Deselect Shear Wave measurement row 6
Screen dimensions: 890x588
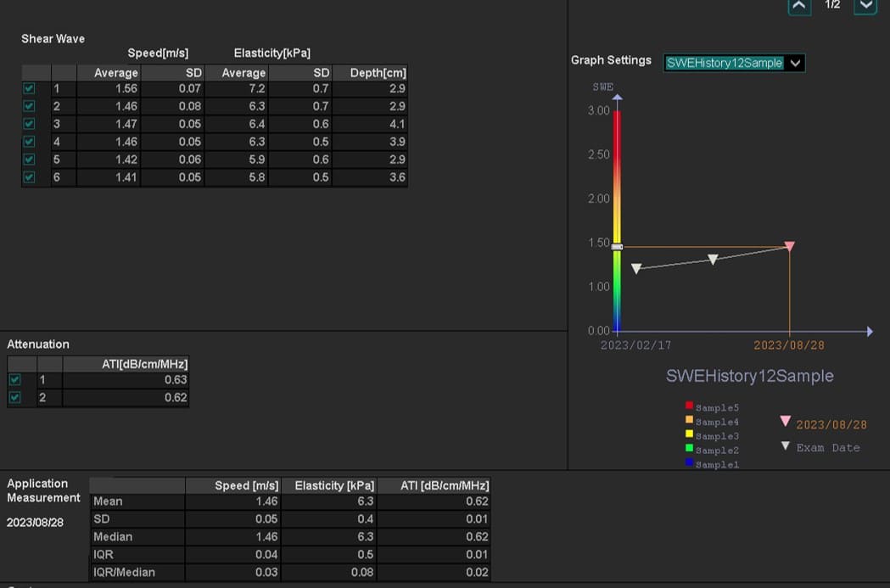[x=29, y=177]
